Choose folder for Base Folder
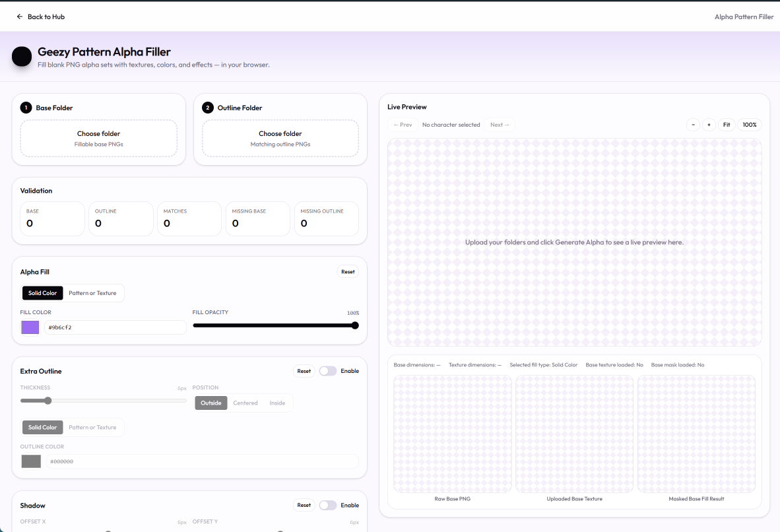Image resolution: width=780 pixels, height=532 pixels. pos(98,139)
